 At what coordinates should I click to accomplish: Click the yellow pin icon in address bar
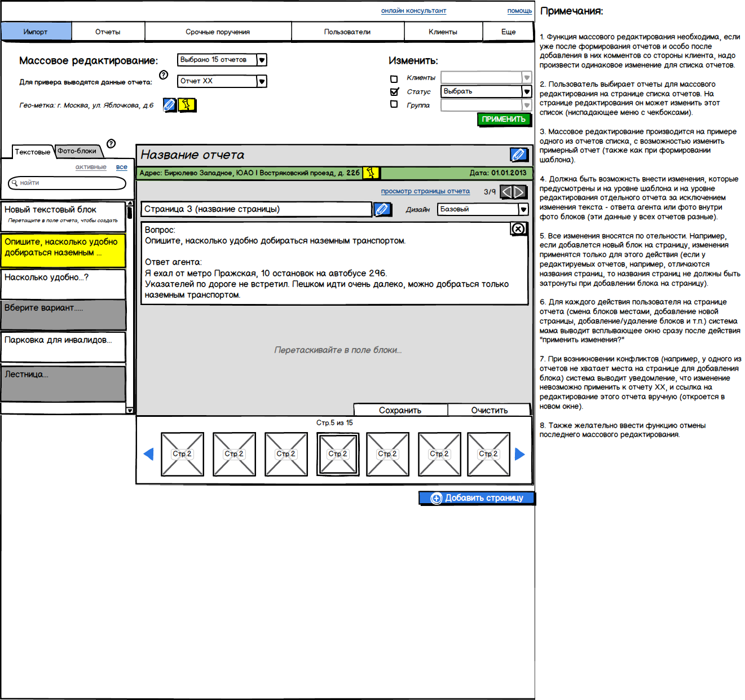(371, 173)
